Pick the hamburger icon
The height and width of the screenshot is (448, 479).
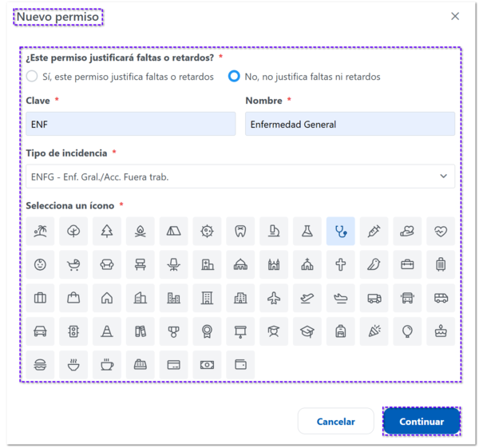coord(40,365)
